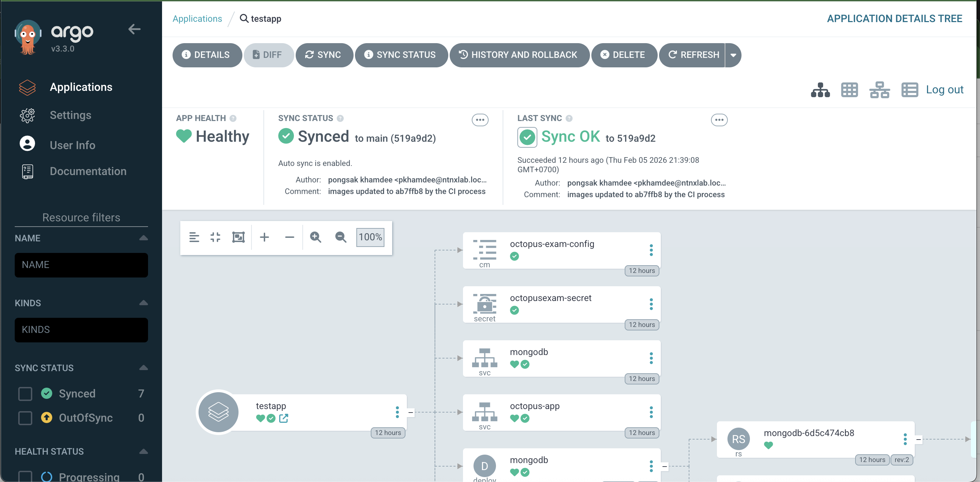Click the zoom out magnifier icon
This screenshot has width=980, height=482.
[341, 237]
